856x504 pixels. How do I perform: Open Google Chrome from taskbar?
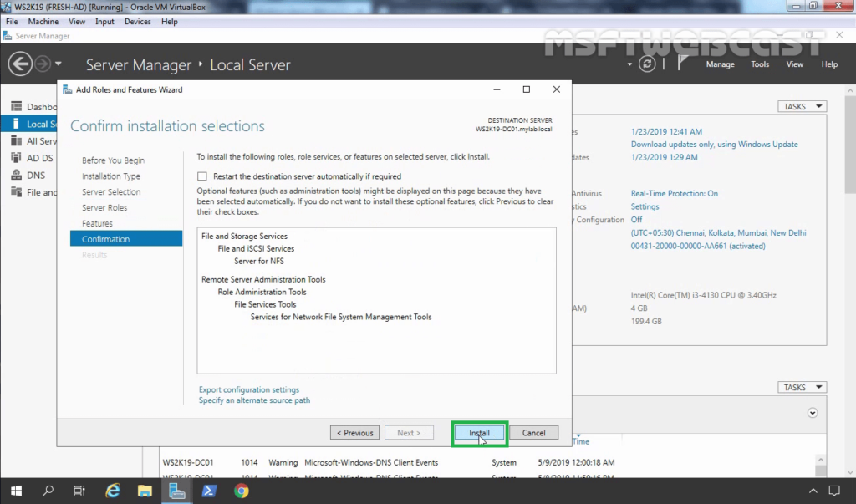point(242,491)
